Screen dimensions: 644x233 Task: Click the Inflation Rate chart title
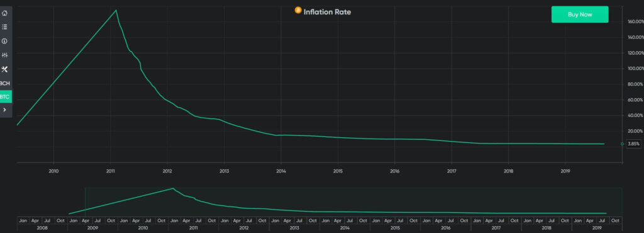pos(327,12)
